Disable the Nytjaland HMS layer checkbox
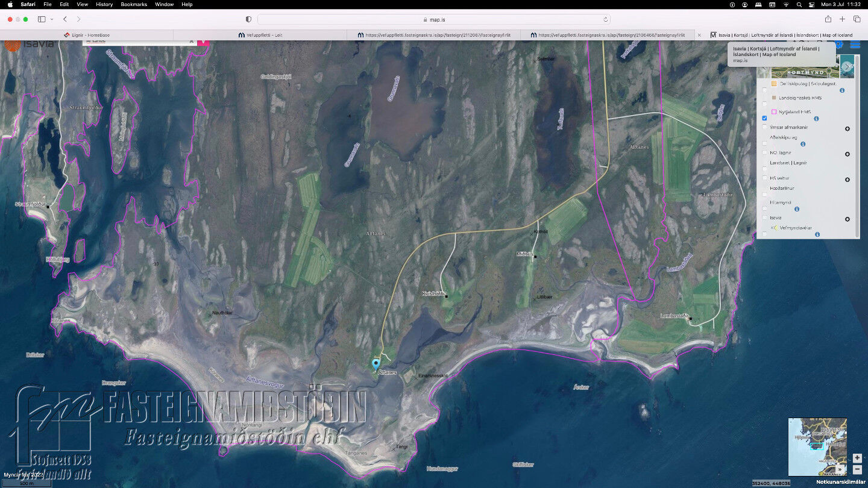The height and width of the screenshot is (488, 868). [764, 118]
